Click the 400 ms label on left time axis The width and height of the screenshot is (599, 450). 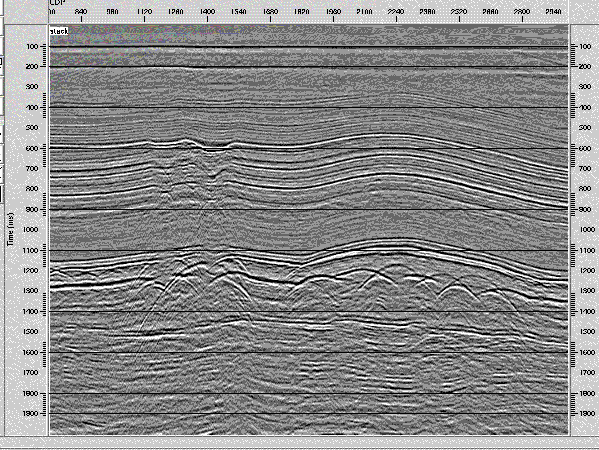point(32,107)
